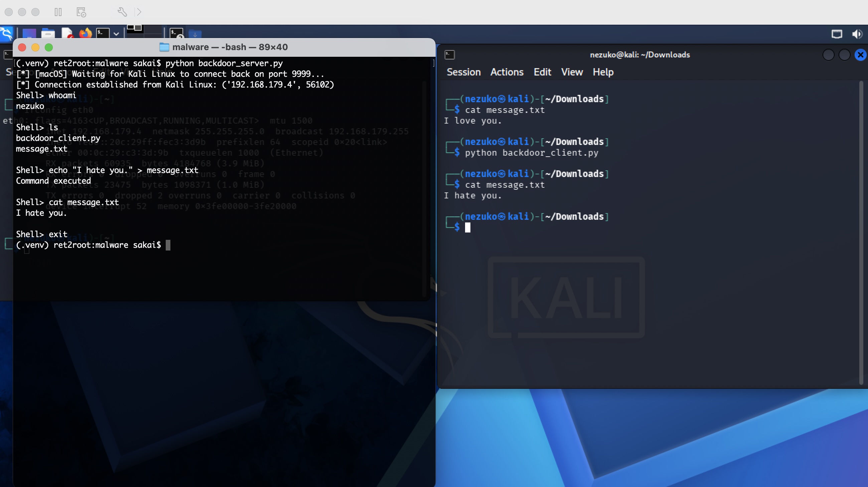This screenshot has height=487, width=868.
Task: Click the bash prompt in the malware terminal
Action: click(168, 245)
